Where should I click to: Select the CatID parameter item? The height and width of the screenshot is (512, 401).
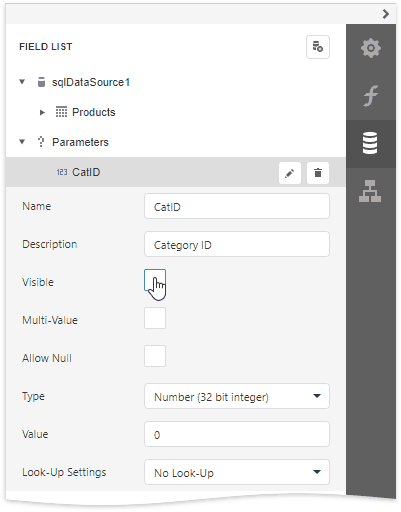point(86,172)
